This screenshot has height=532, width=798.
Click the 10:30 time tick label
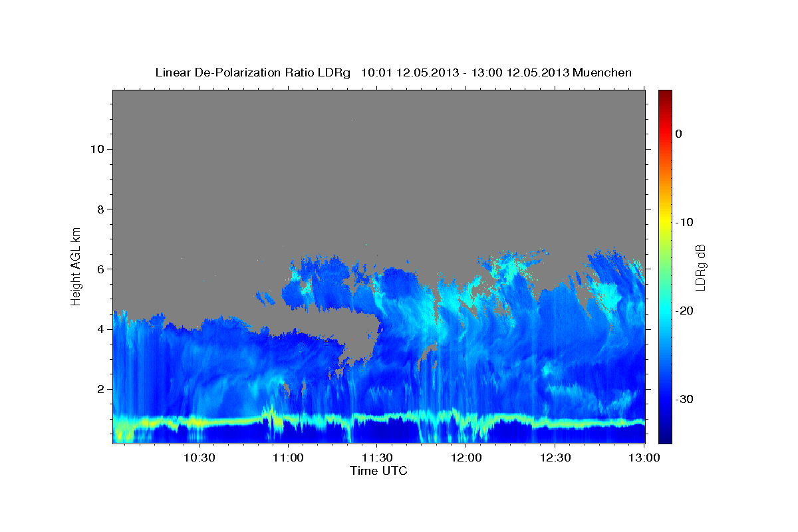pyautogui.click(x=198, y=458)
